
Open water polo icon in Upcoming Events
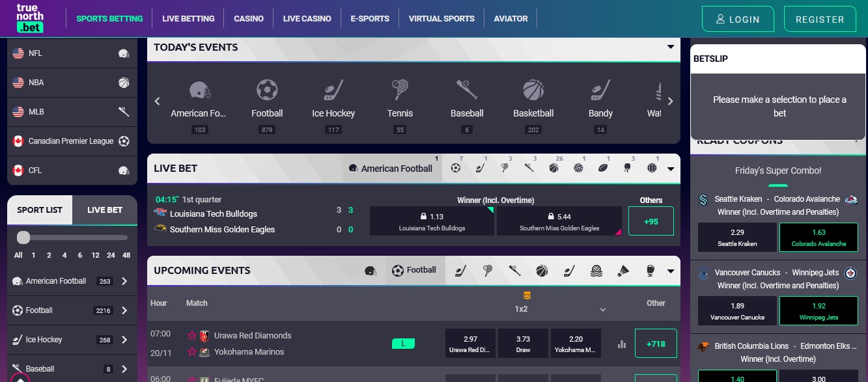(596, 271)
